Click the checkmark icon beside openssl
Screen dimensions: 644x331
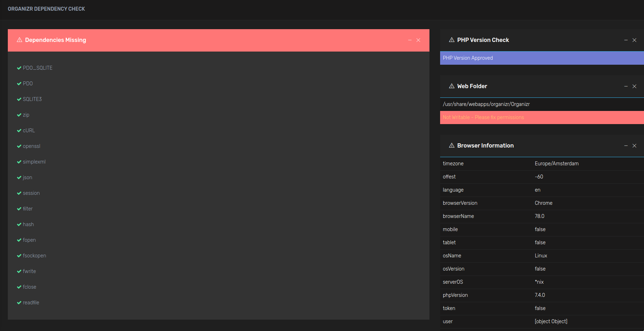pos(19,146)
